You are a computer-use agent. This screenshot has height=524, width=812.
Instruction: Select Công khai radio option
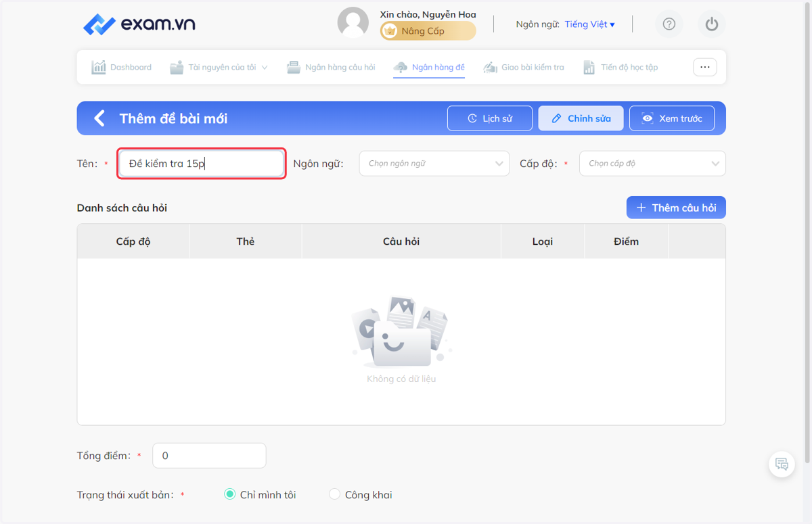334,495
